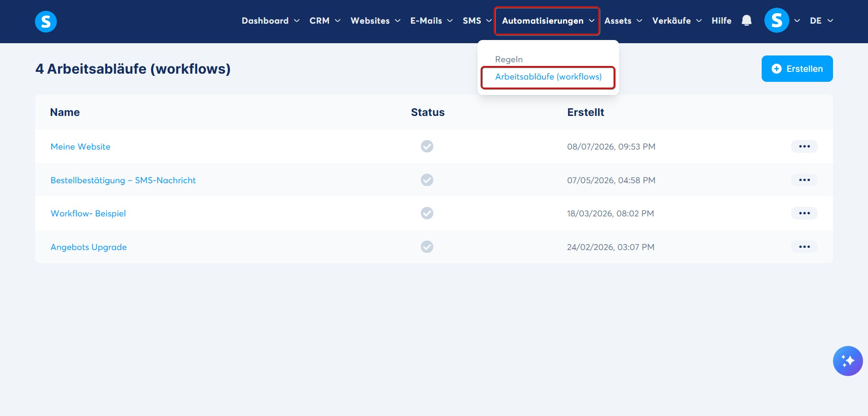
Task: Expand the CRM menu
Action: click(x=325, y=20)
